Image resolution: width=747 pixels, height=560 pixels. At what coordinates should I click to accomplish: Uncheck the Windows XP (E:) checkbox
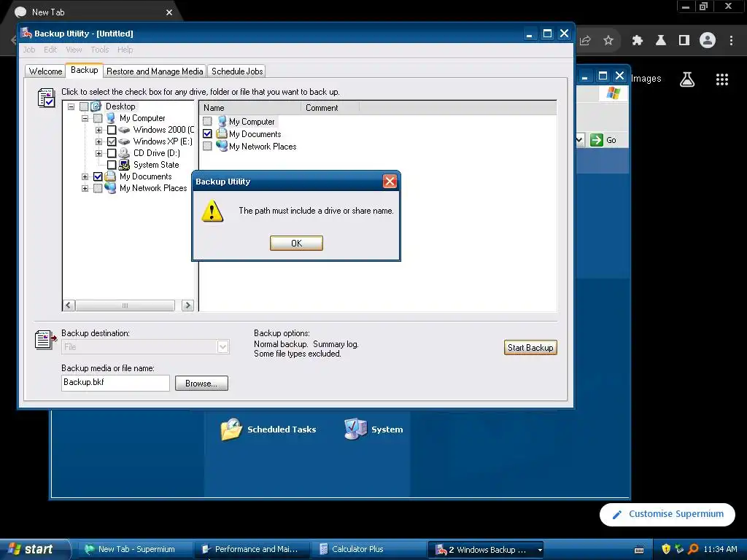(x=112, y=141)
